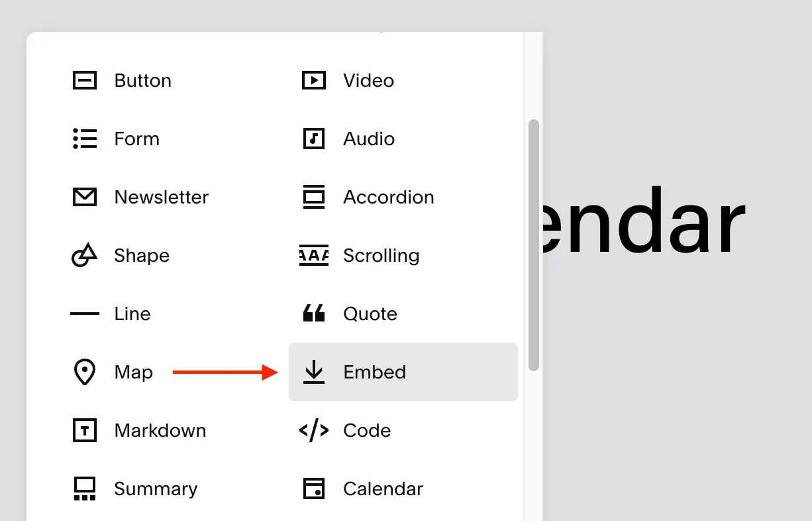Click the Summary grid icon
The height and width of the screenshot is (521, 812).
[x=84, y=489]
